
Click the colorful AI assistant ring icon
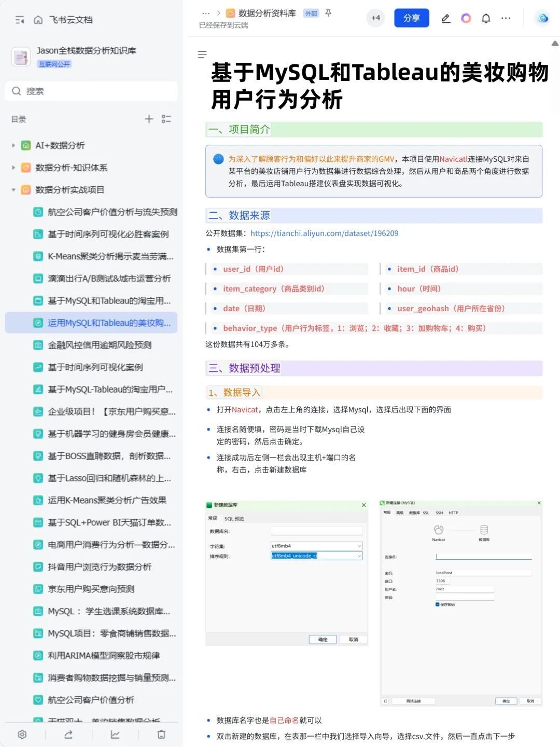pos(466,18)
